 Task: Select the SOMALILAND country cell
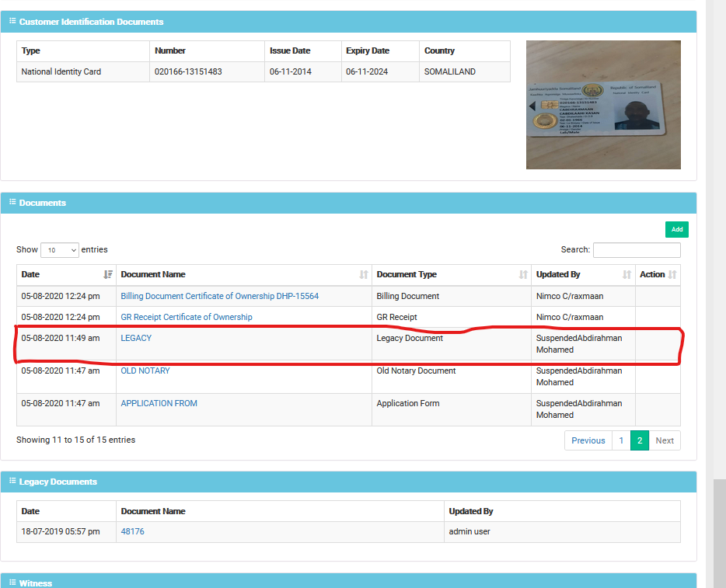pos(465,71)
